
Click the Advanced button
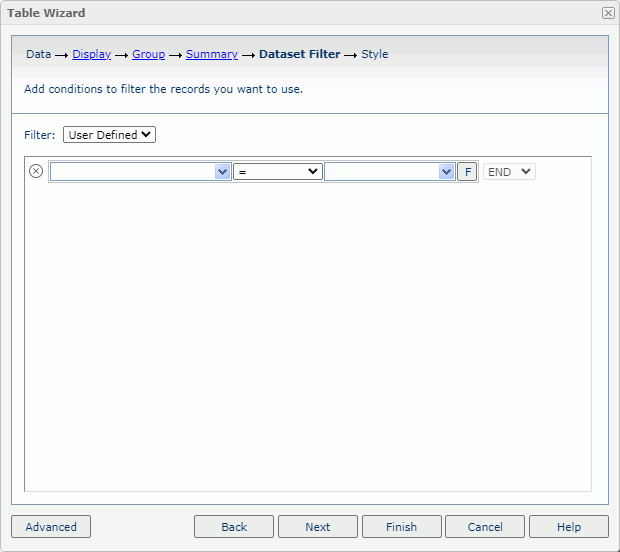(x=51, y=527)
